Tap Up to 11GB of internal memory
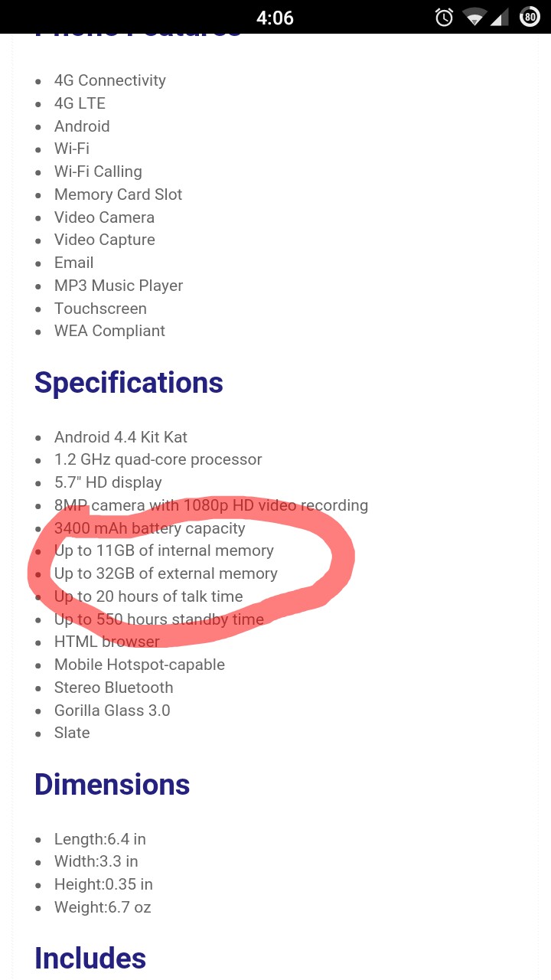Viewport: 551px width, 980px height. pyautogui.click(x=164, y=550)
